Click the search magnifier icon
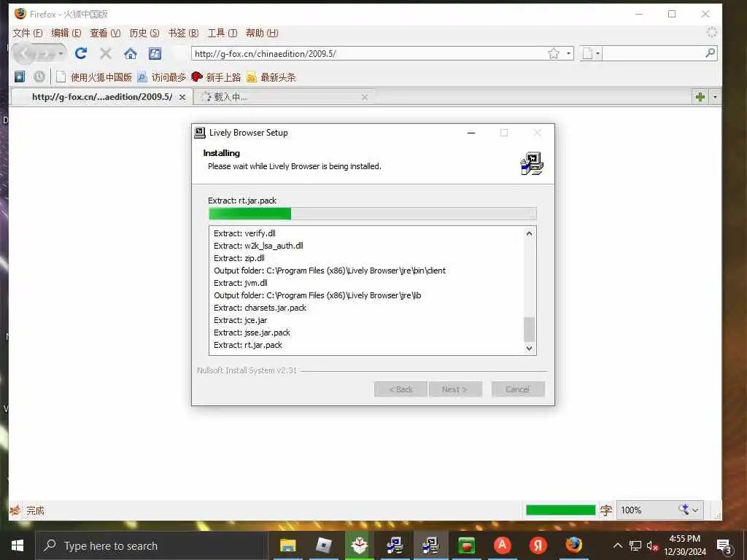 coord(710,52)
